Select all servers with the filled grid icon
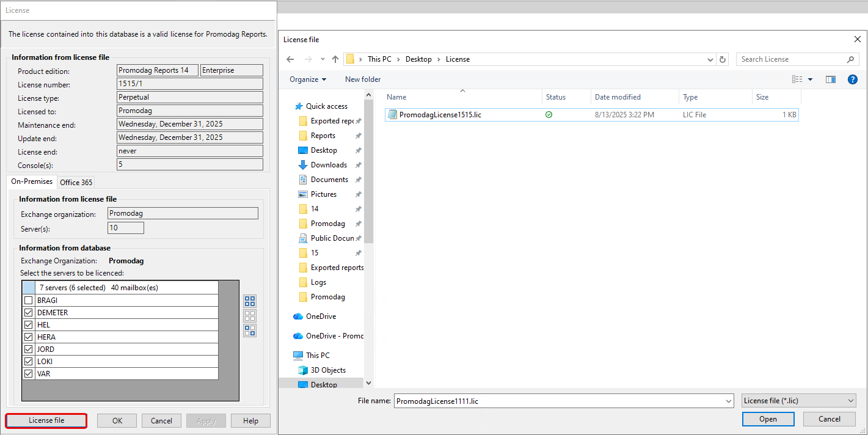Image resolution: width=868 pixels, height=435 pixels. click(x=249, y=301)
